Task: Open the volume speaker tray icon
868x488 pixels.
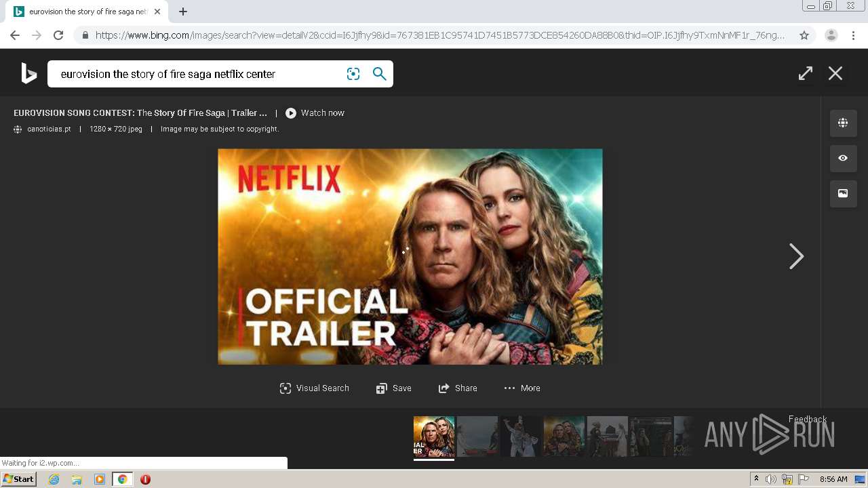Action: [771, 479]
